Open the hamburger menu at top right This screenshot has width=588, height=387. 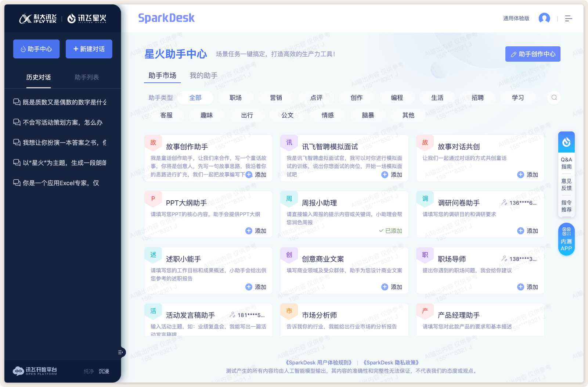click(569, 18)
